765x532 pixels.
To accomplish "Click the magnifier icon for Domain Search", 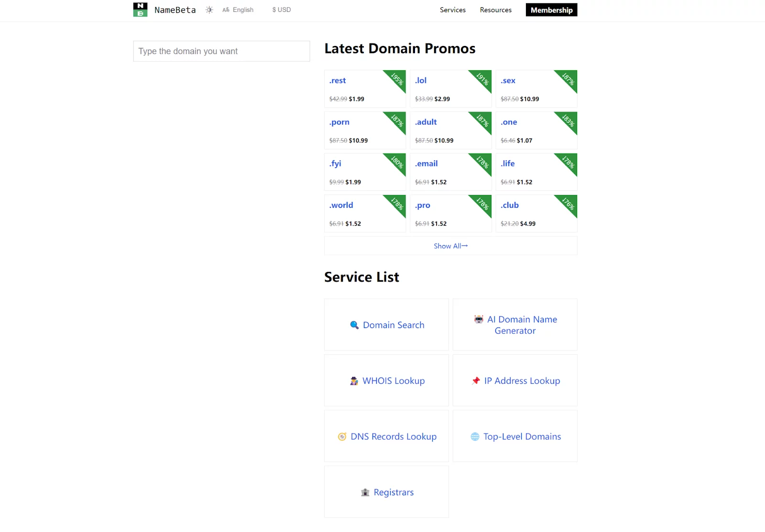I will [x=354, y=325].
